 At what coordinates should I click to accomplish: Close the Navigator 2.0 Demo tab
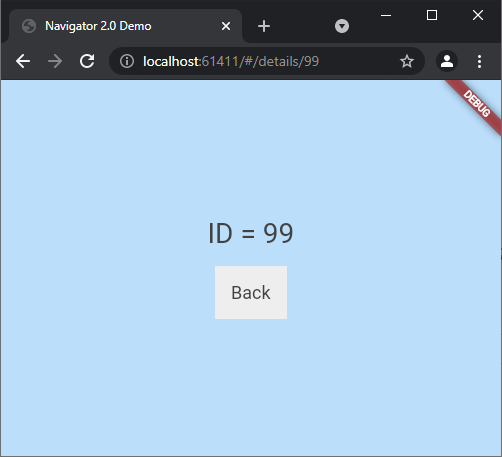(x=226, y=26)
